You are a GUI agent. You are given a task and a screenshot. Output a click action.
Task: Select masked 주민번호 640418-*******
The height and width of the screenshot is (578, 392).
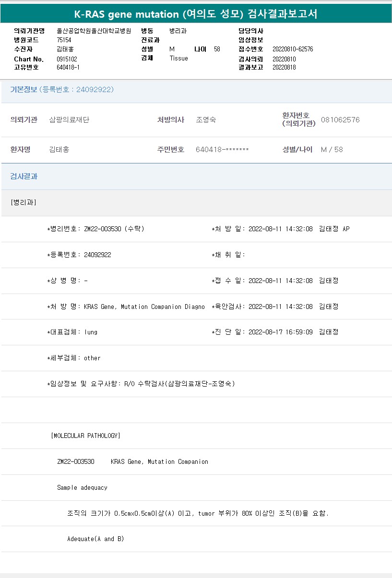click(x=222, y=150)
